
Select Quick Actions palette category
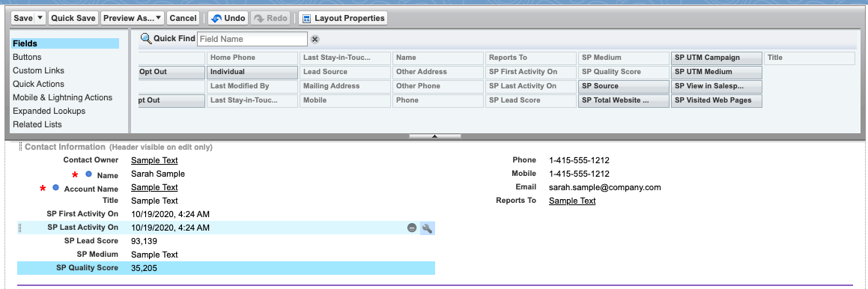(38, 84)
